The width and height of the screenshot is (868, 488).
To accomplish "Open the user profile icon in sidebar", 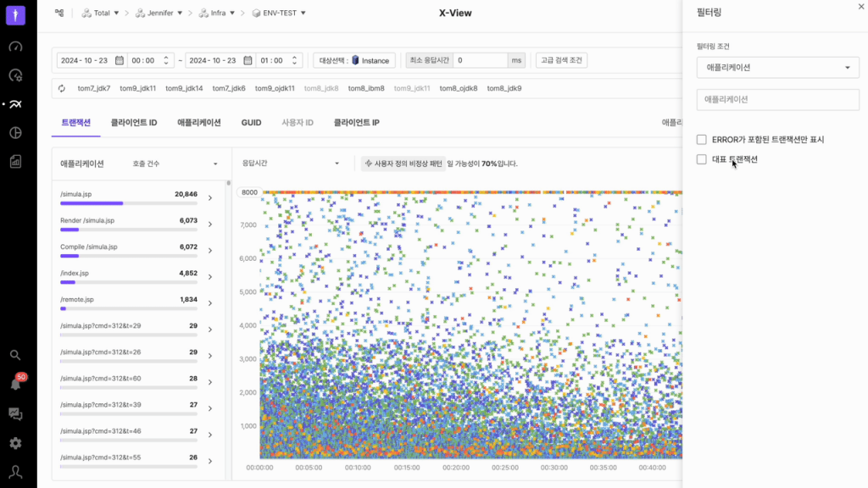I will (x=15, y=471).
